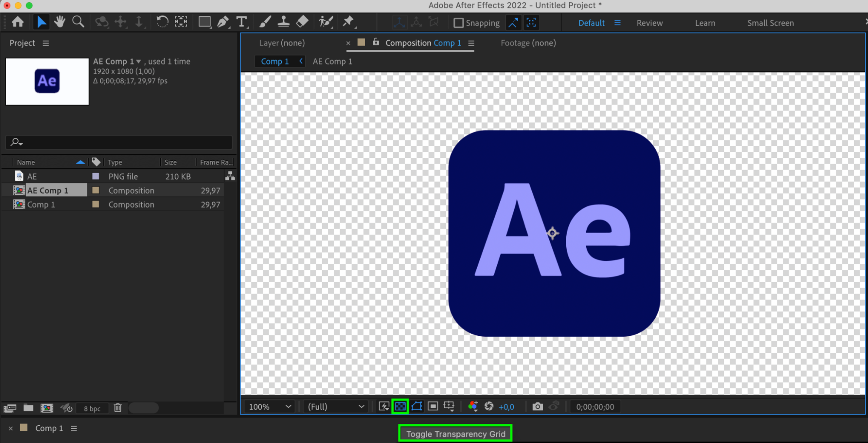Enable the Snapping checkbox

[x=459, y=23]
